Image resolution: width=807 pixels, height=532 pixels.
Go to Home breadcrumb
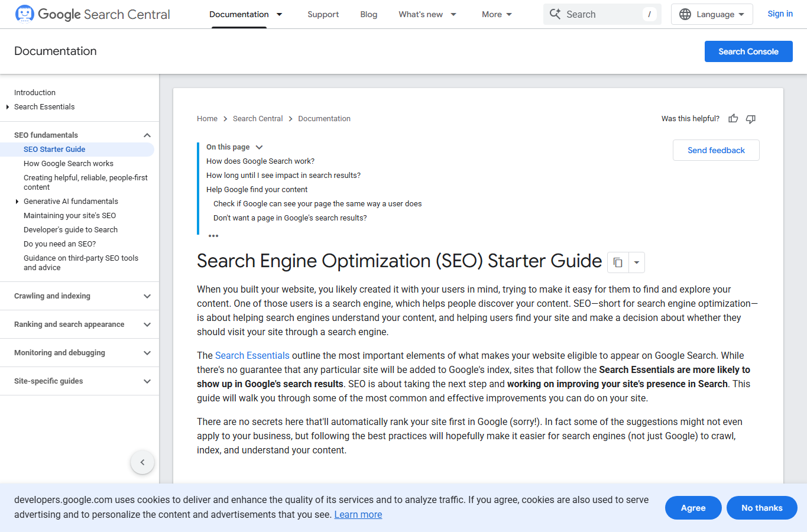pyautogui.click(x=207, y=119)
